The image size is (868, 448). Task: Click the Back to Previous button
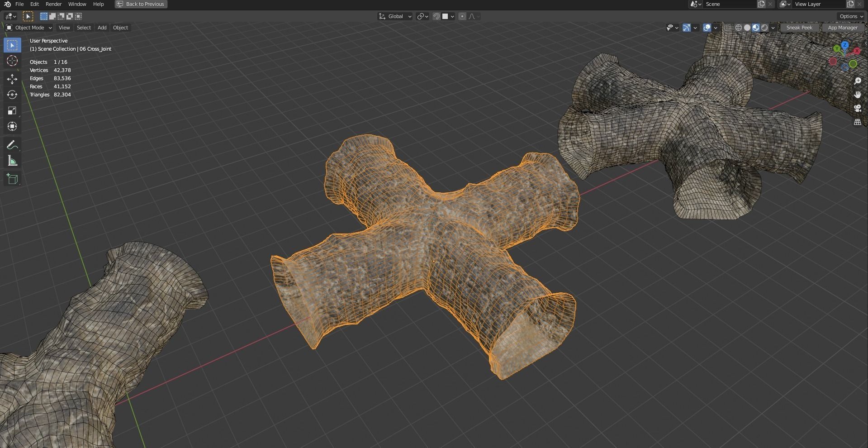pyautogui.click(x=141, y=4)
